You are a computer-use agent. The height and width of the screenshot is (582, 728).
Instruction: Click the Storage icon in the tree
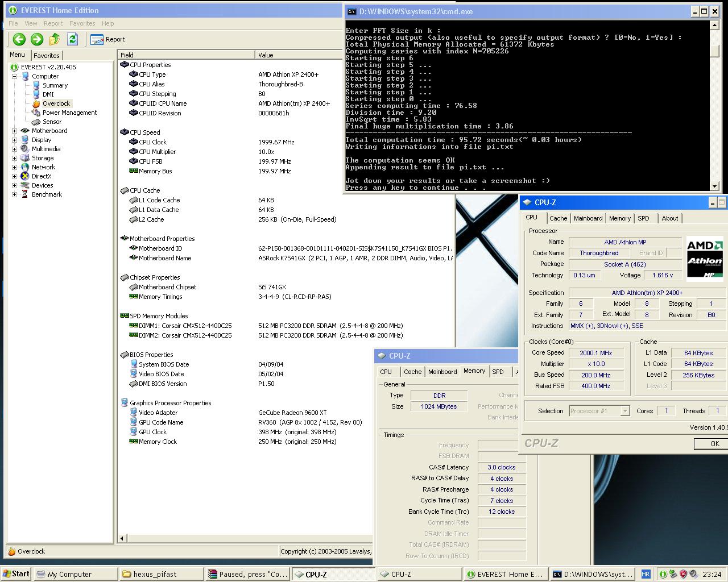(x=25, y=158)
